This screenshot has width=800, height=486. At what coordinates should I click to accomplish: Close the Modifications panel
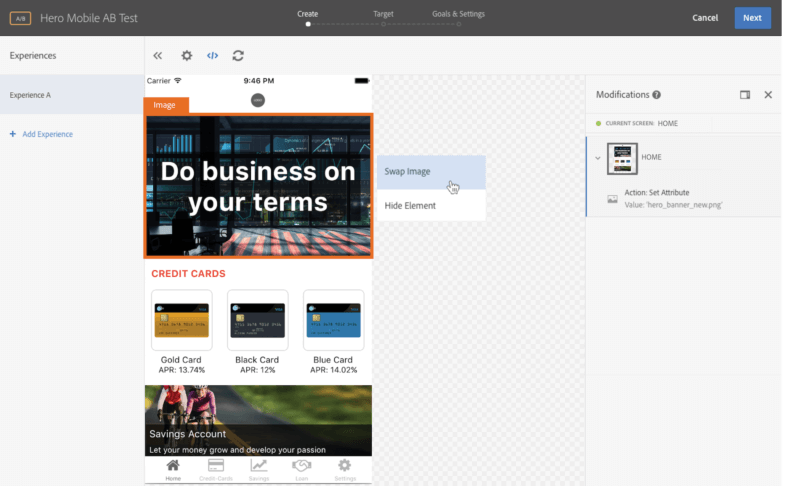768,95
